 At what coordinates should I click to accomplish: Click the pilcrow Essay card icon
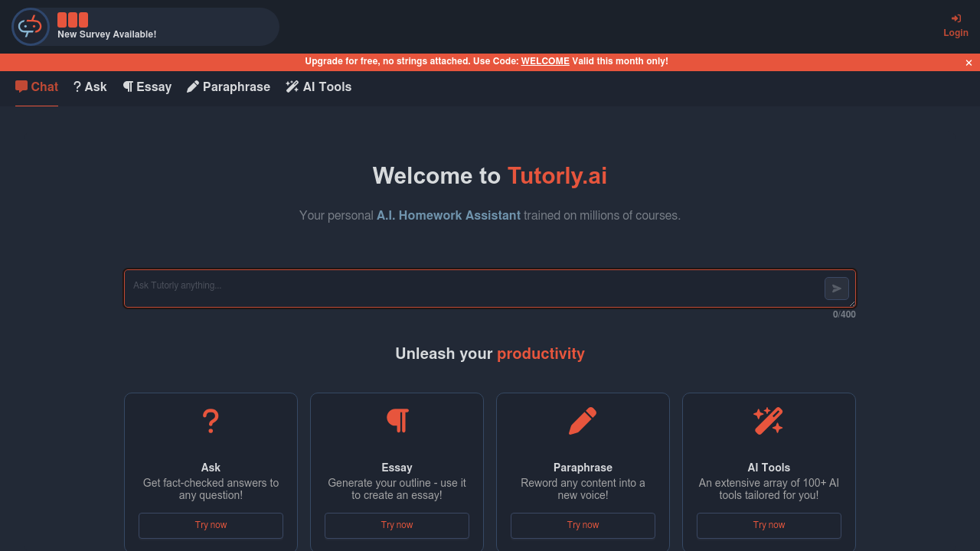click(397, 421)
